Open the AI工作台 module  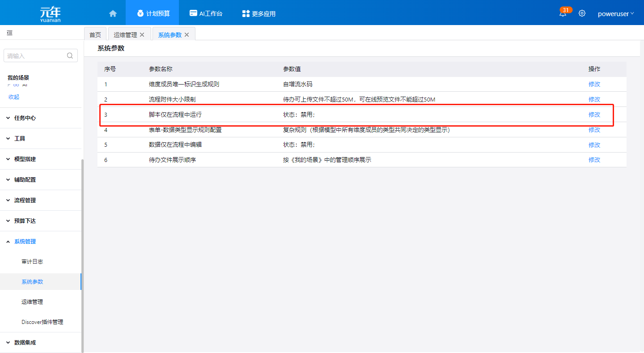tap(206, 13)
